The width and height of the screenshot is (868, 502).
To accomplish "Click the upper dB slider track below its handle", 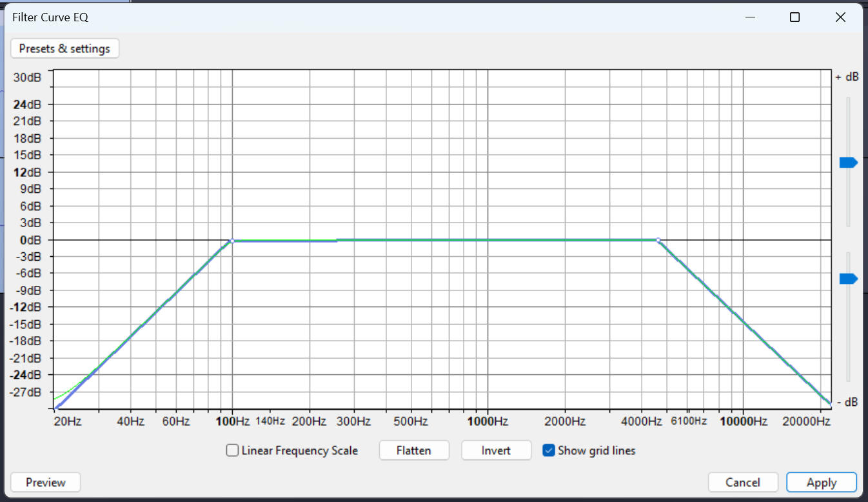I will pyautogui.click(x=849, y=200).
